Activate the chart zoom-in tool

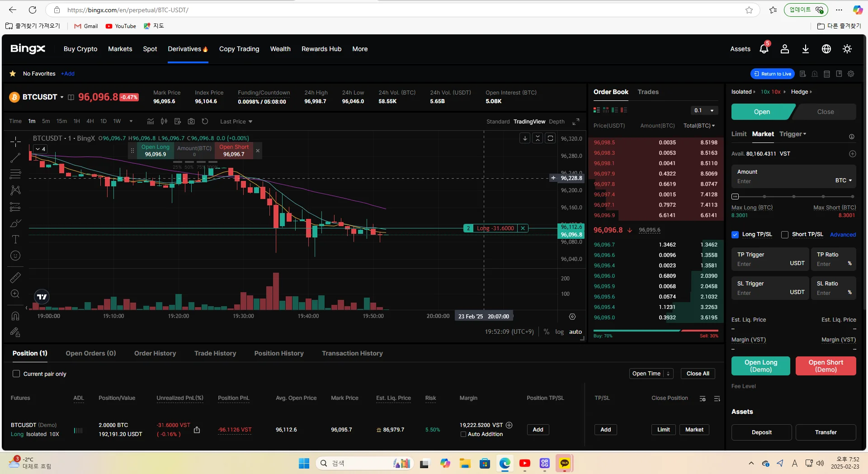(15, 294)
